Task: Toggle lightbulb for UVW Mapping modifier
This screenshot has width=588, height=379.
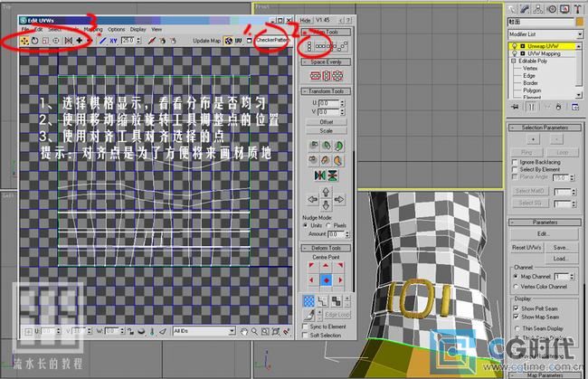Action: click(x=515, y=53)
